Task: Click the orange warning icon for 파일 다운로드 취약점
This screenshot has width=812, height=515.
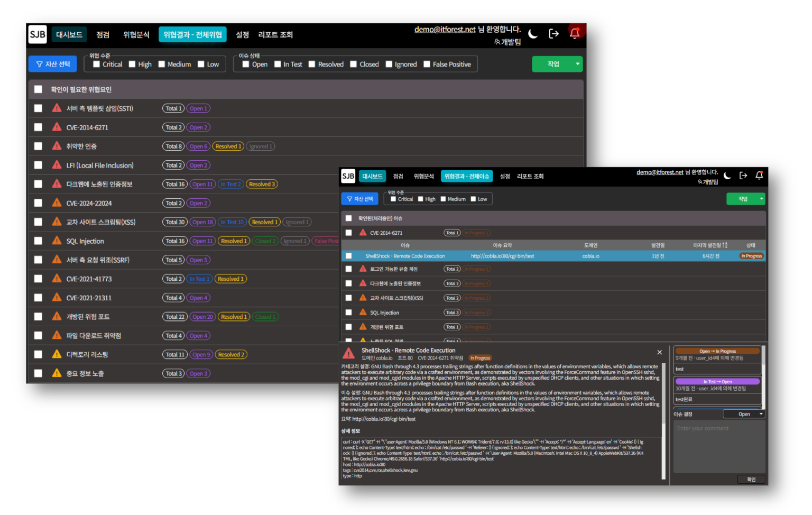Action: 57,335
